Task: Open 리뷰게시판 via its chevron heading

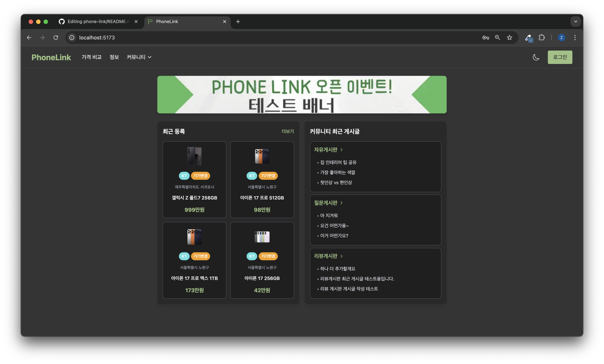Action: click(x=328, y=256)
